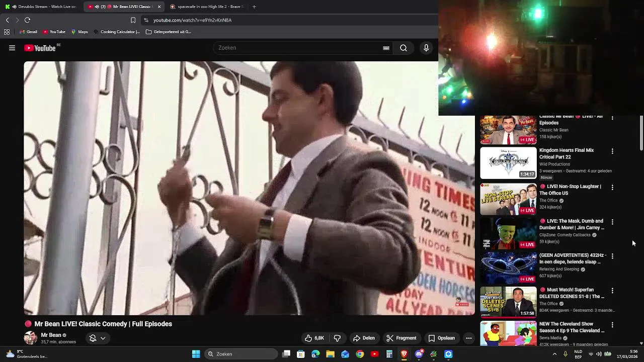
Task: Start voice search with the microphone
Action: pos(426,48)
